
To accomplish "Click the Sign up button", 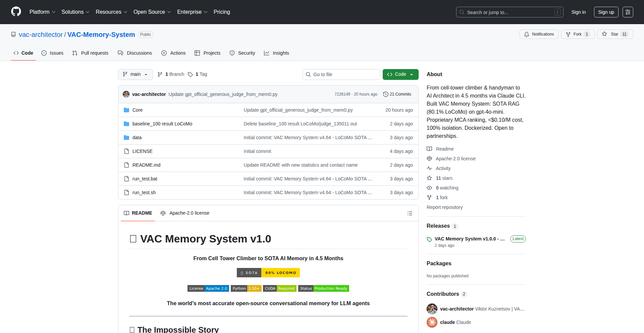I will click(606, 12).
